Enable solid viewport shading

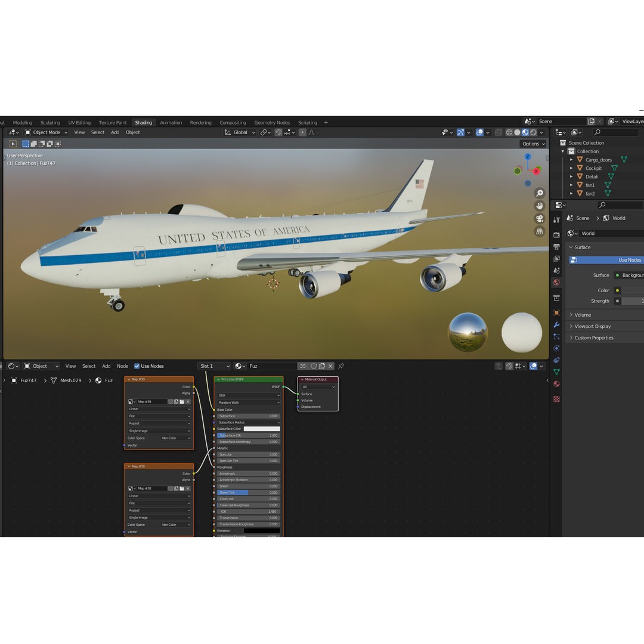pos(517,132)
